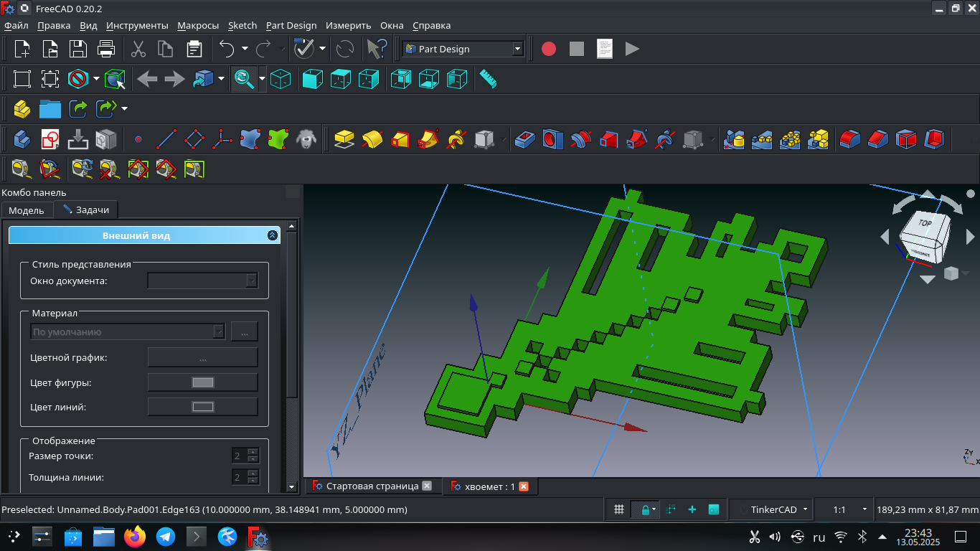Open the Цветной график button
Image resolution: width=980 pixels, height=551 pixels.
click(202, 357)
